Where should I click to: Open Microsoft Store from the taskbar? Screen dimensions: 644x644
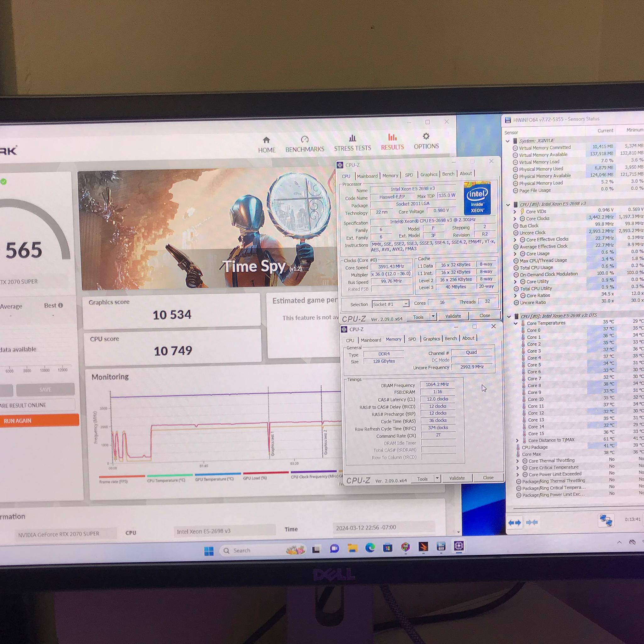pyautogui.click(x=388, y=547)
